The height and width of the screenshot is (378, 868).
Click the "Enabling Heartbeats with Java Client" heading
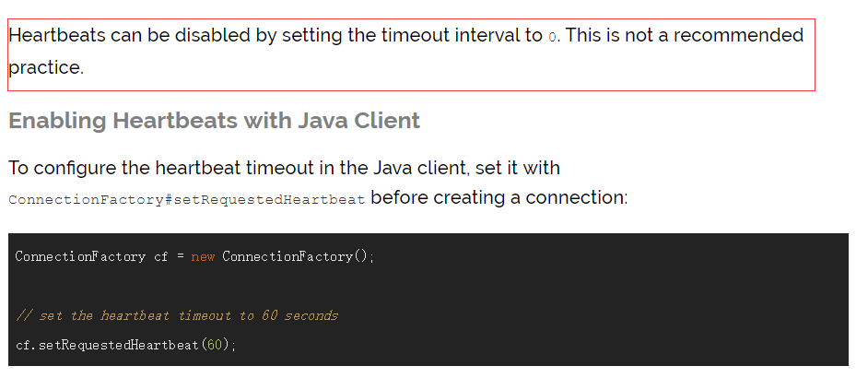tap(214, 121)
